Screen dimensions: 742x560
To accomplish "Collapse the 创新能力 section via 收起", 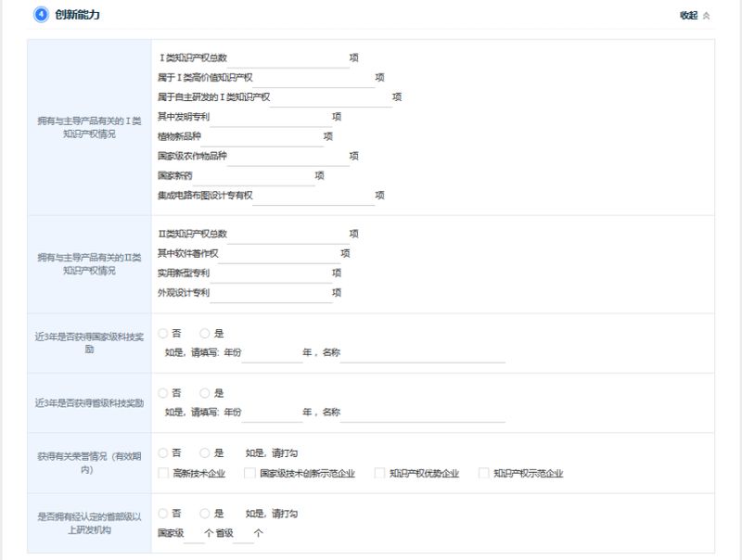I will click(x=695, y=16).
